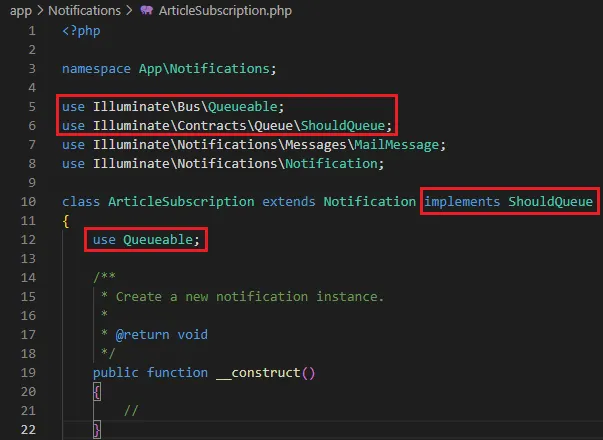Click the closing brace on line 22

97,429
